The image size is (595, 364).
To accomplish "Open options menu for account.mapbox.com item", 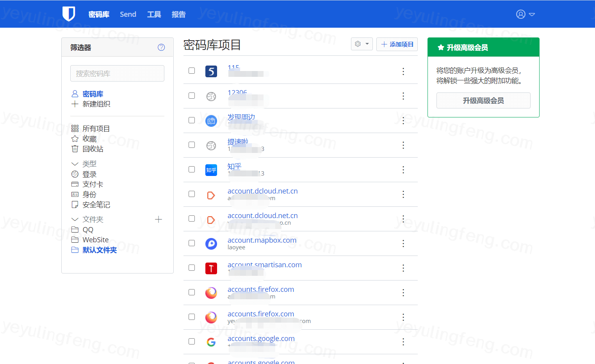I will tap(403, 243).
